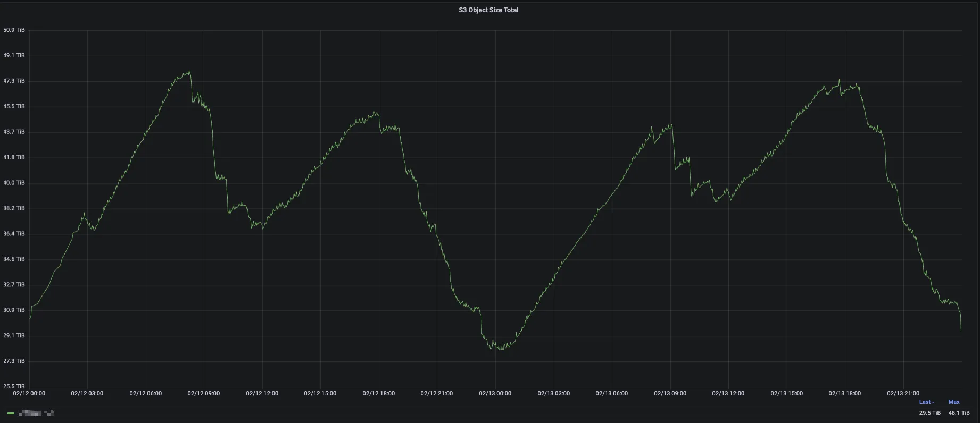Toggle the blurred series name in legend

[36, 413]
